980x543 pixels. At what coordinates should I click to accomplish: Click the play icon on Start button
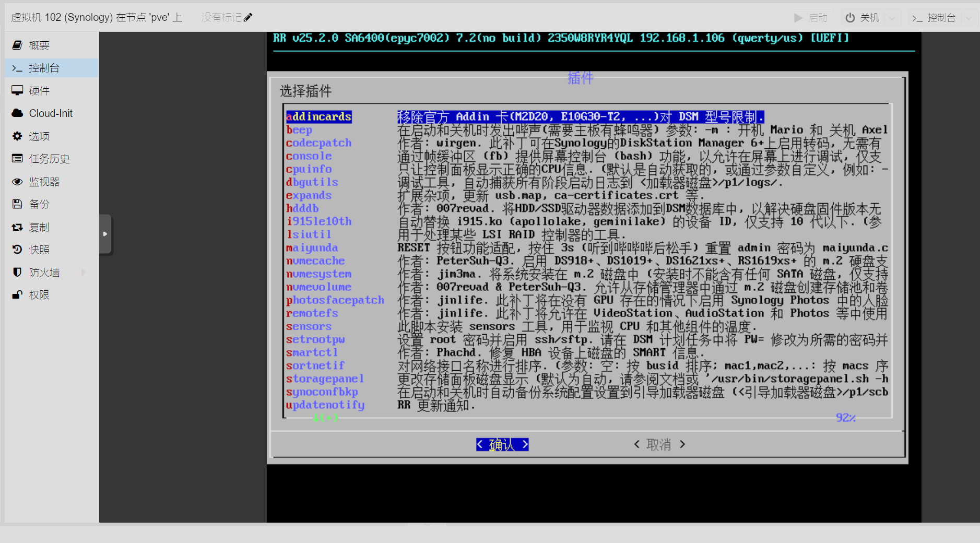[x=798, y=18]
